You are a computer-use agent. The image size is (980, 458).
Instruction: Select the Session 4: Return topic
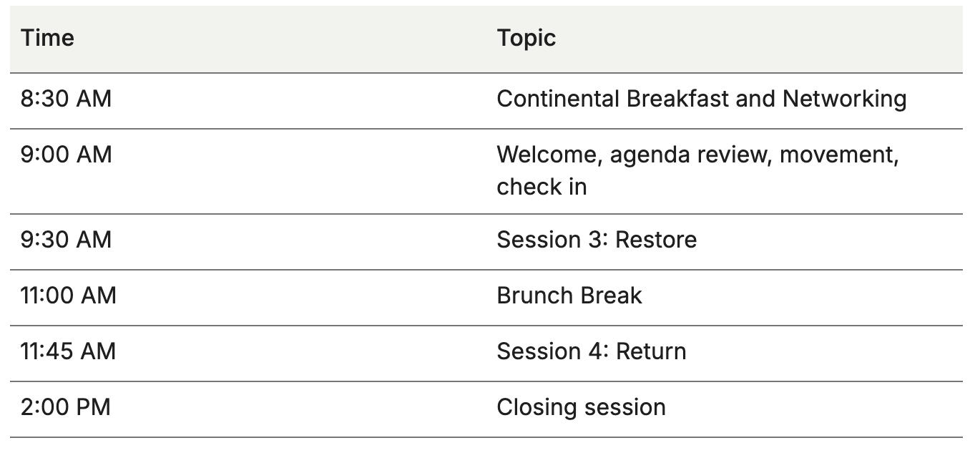pos(591,351)
